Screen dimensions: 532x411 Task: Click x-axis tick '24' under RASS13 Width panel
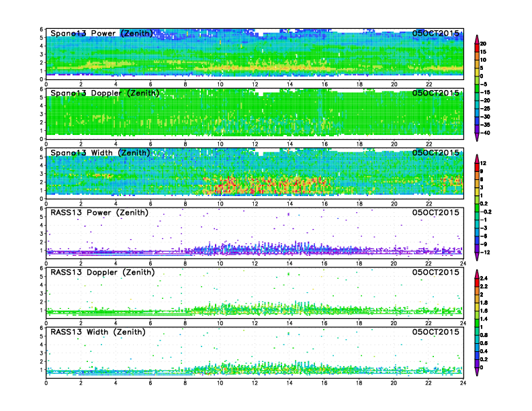pyautogui.click(x=463, y=383)
